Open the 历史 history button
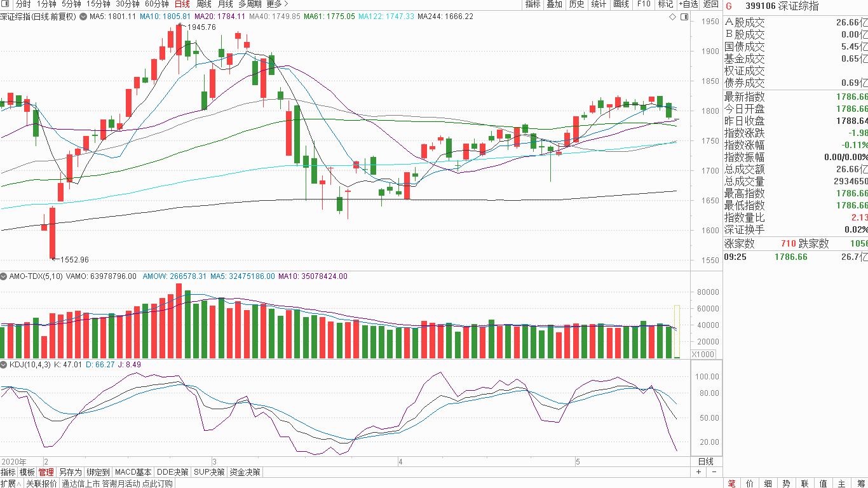This screenshot has height=488, width=868. pos(576,4)
